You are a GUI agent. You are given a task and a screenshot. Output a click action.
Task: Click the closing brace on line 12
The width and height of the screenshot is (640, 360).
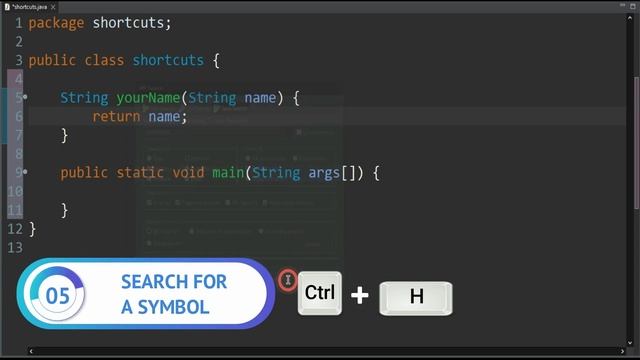(x=33, y=229)
